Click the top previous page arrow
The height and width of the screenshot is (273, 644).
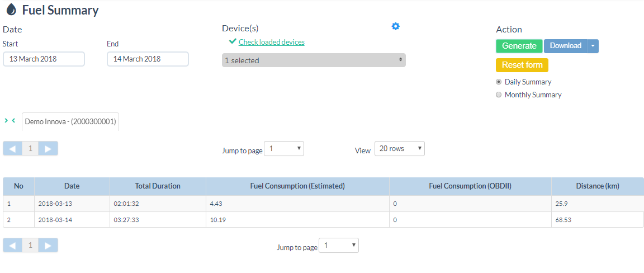click(12, 148)
